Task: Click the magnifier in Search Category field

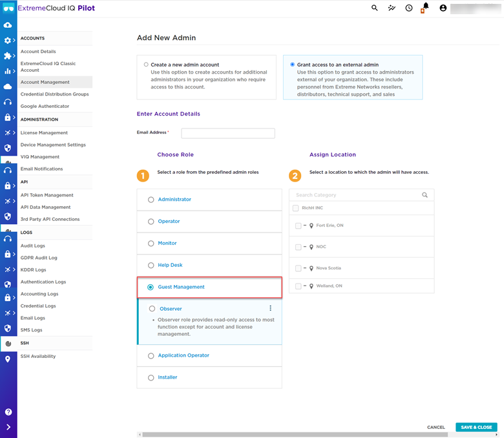Action: coord(425,195)
